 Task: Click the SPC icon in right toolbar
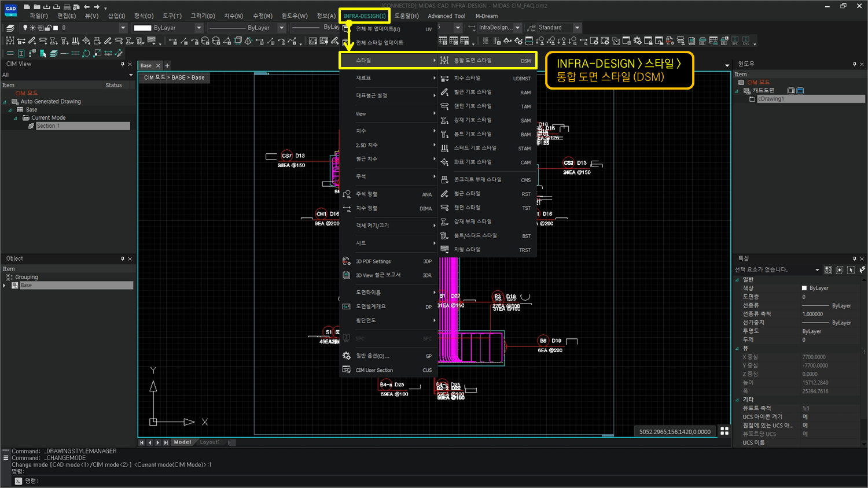coord(735,41)
